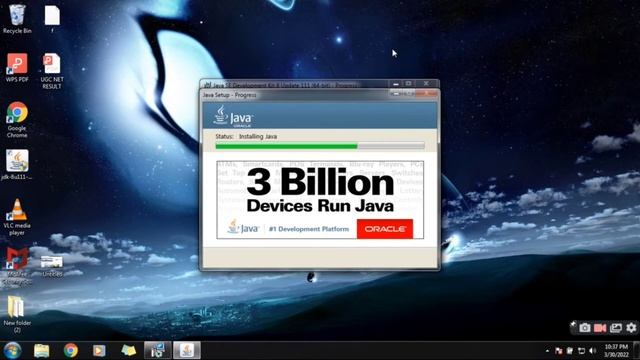The image size is (640, 360).
Task: Click the Show desktop strip at taskbar end
Action: (x=636, y=351)
